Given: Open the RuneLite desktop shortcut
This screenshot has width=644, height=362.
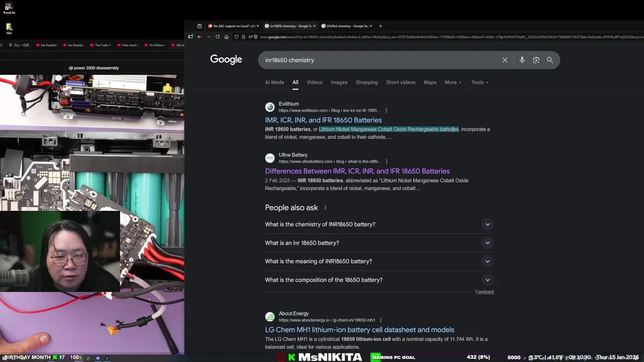Looking at the screenshot, I should coord(9,8).
